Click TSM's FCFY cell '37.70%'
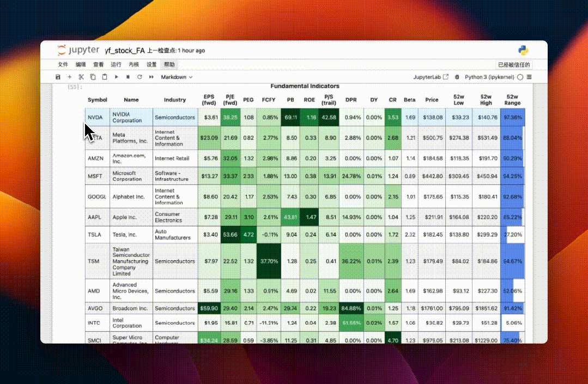This screenshot has height=384, width=588. [x=269, y=261]
